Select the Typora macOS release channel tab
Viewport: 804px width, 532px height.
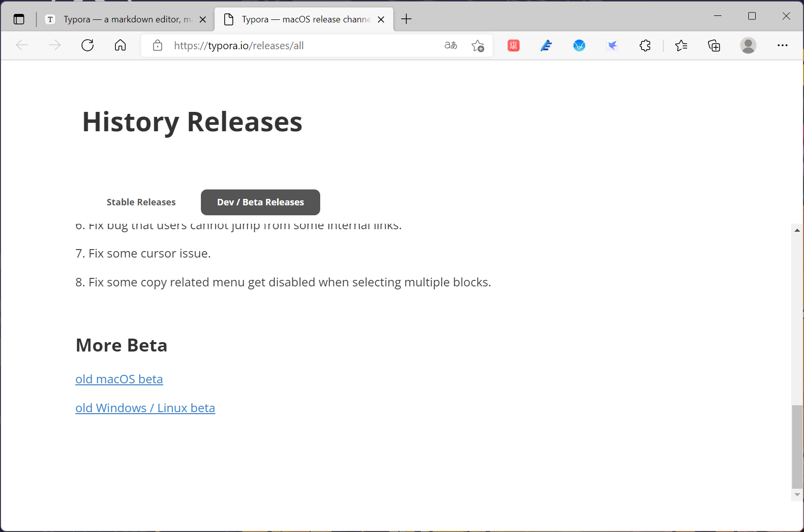pos(304,19)
